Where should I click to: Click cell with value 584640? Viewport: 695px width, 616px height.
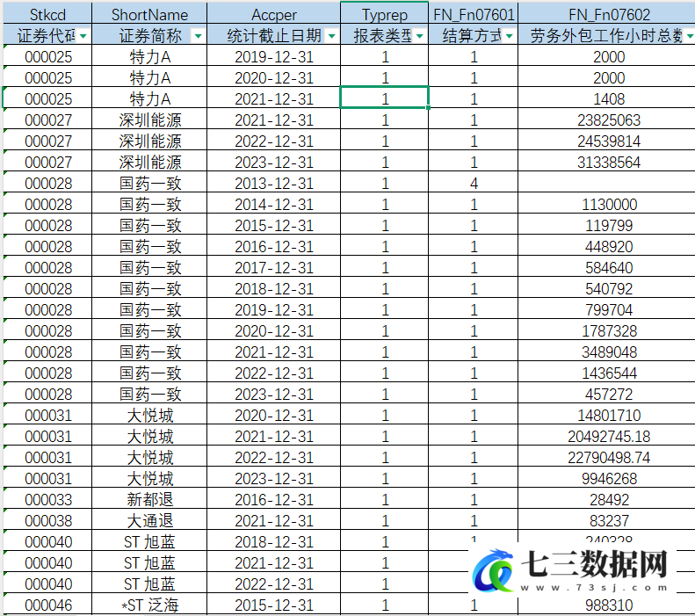point(607,268)
